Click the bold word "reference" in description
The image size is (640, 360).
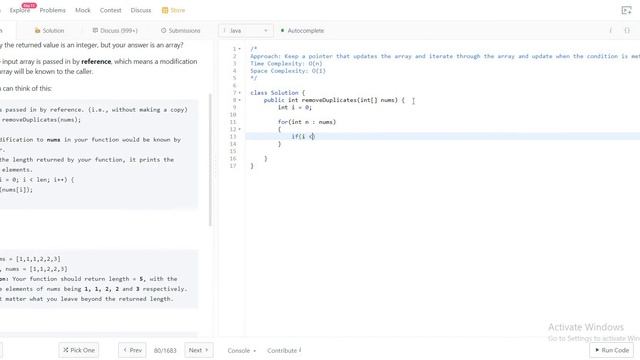(96, 62)
